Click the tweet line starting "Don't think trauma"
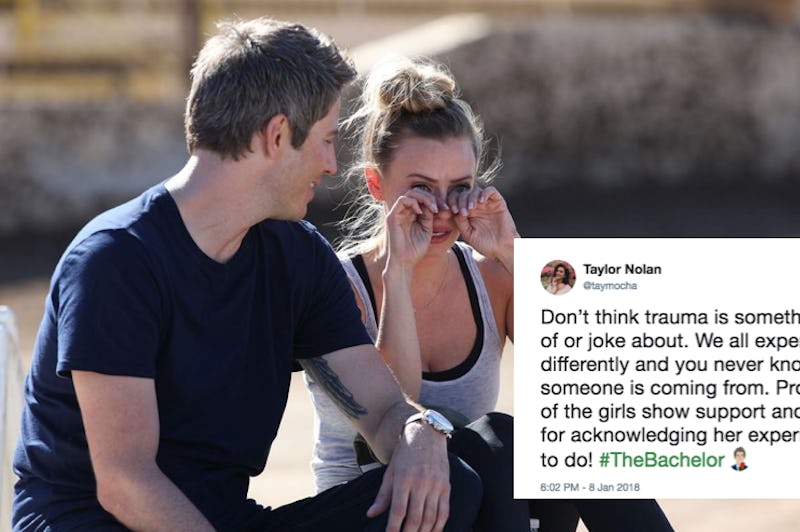This screenshot has height=532, width=800. pyautogui.click(x=670, y=317)
